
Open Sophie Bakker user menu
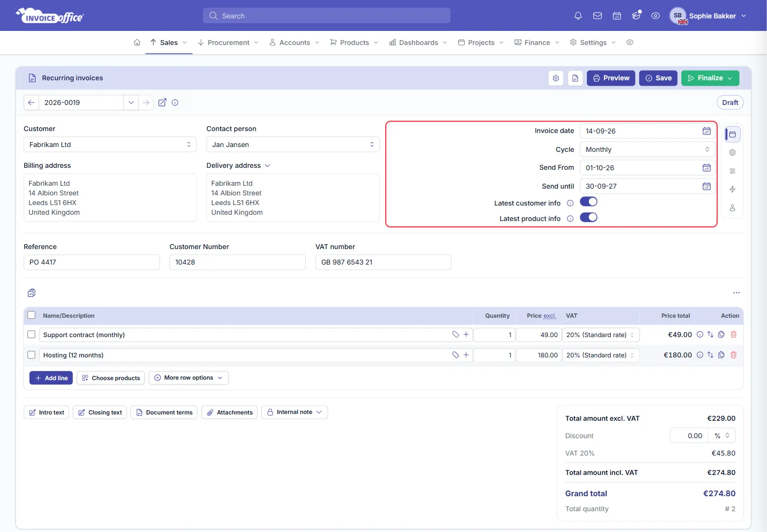pyautogui.click(x=708, y=16)
